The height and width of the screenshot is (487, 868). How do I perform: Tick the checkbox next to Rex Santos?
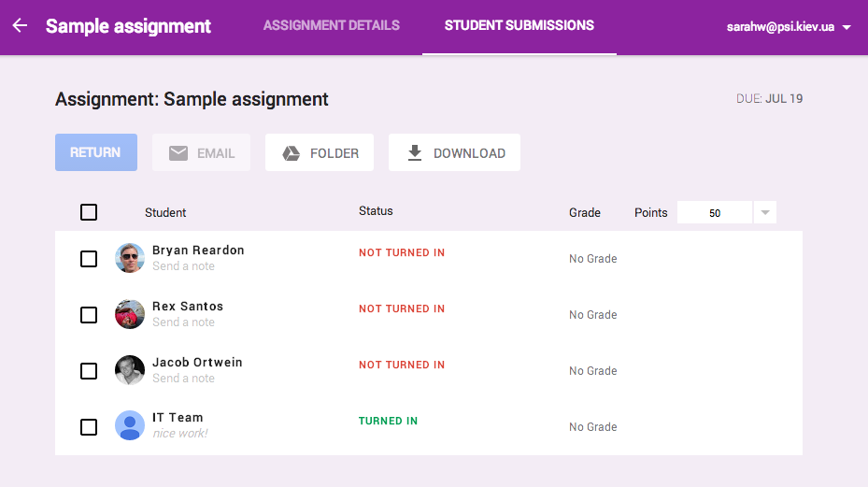(x=89, y=315)
